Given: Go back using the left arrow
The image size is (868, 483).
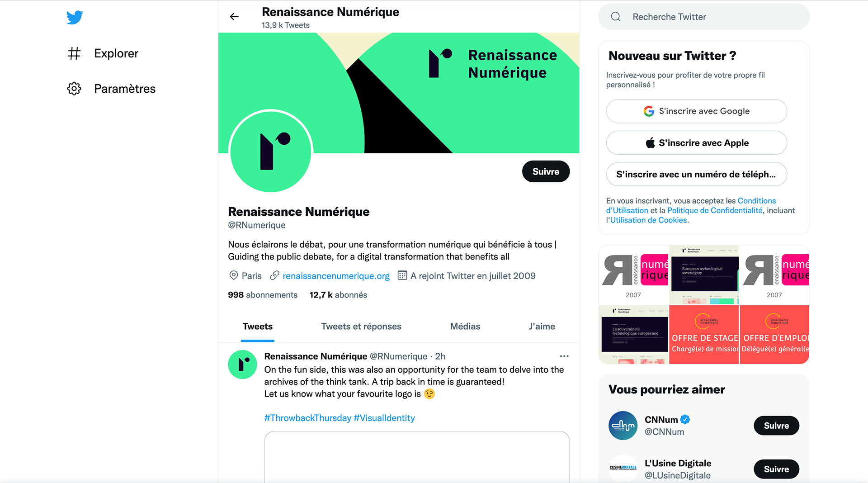Looking at the screenshot, I should pos(234,17).
